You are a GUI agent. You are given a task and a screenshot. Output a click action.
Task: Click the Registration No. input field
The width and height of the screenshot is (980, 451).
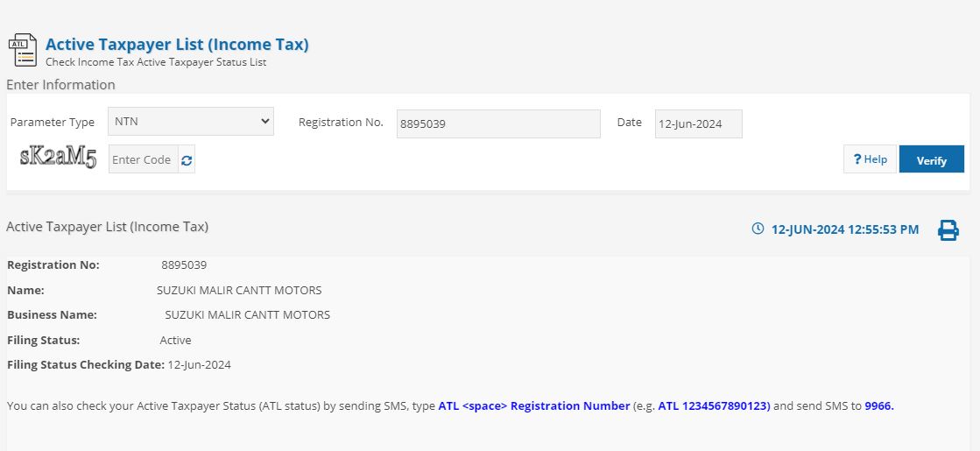[x=497, y=123]
